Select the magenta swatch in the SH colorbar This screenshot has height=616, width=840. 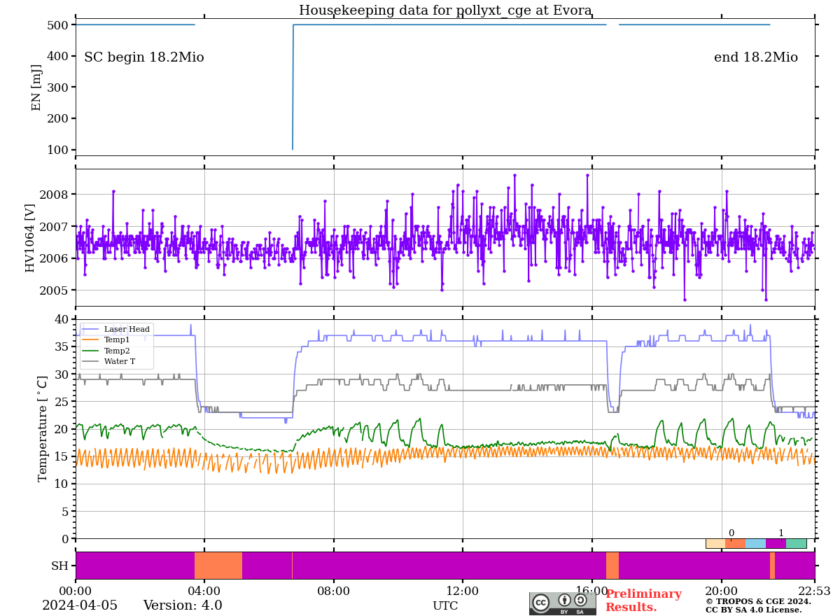[x=776, y=543]
